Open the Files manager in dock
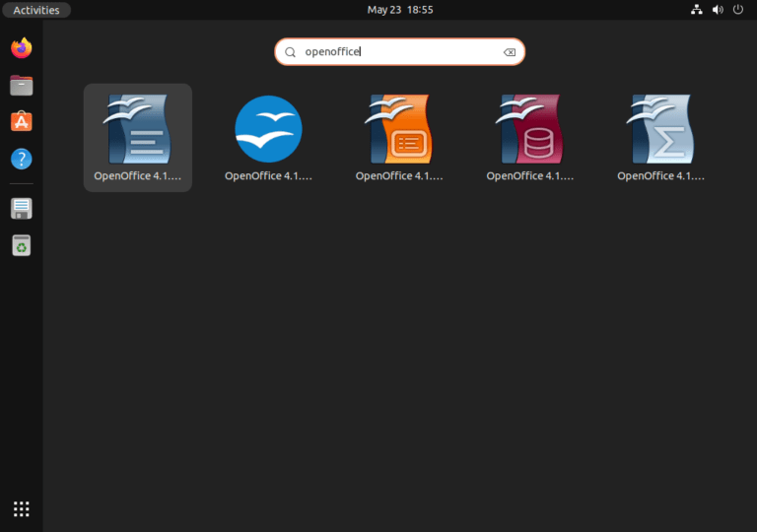The image size is (757, 532). 22,85
